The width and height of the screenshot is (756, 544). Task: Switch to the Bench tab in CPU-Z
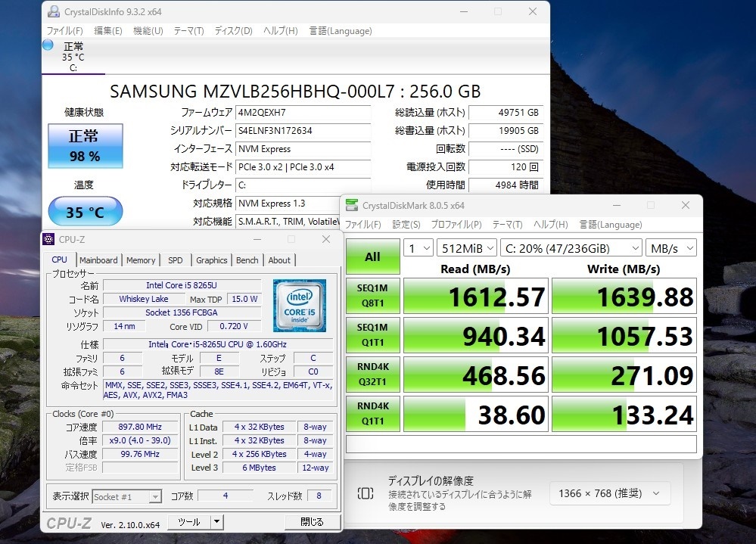tap(247, 260)
